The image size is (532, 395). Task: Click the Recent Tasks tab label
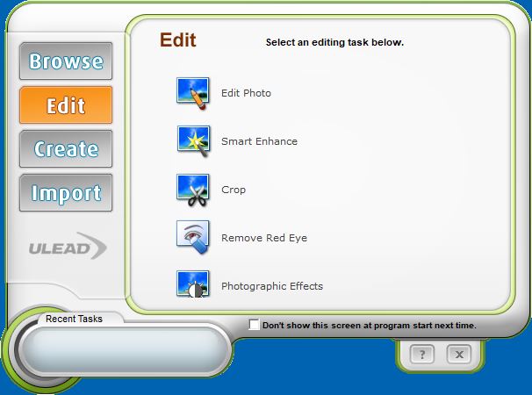click(x=74, y=319)
